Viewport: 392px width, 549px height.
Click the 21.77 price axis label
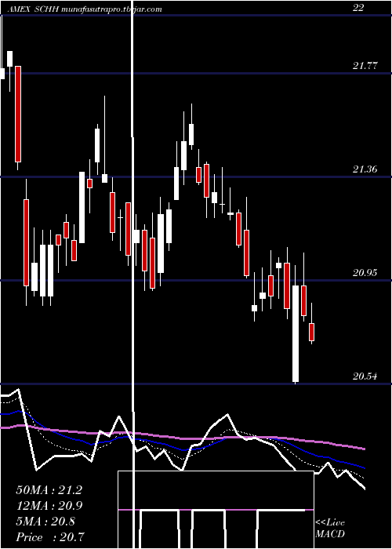[x=365, y=65]
